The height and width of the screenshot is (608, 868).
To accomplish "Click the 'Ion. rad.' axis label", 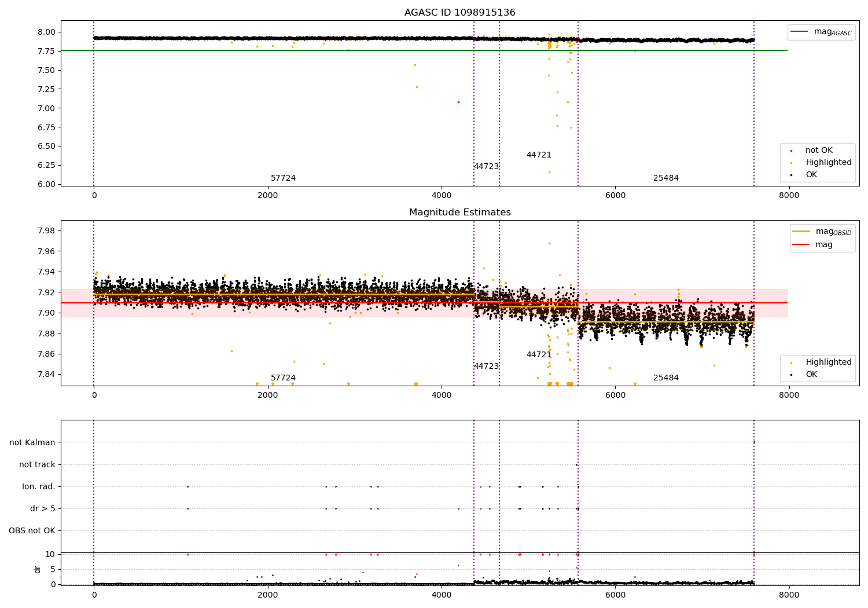I will [39, 487].
